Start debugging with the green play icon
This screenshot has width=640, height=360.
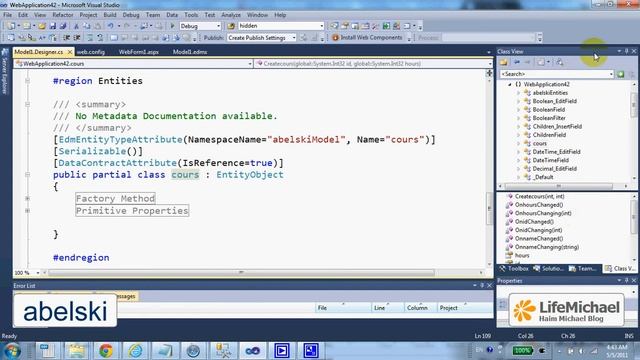point(172,26)
